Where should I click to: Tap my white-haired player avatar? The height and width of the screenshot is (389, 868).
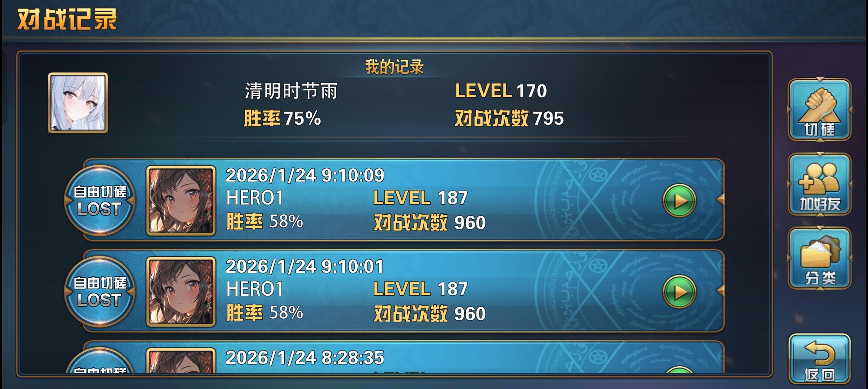click(78, 103)
